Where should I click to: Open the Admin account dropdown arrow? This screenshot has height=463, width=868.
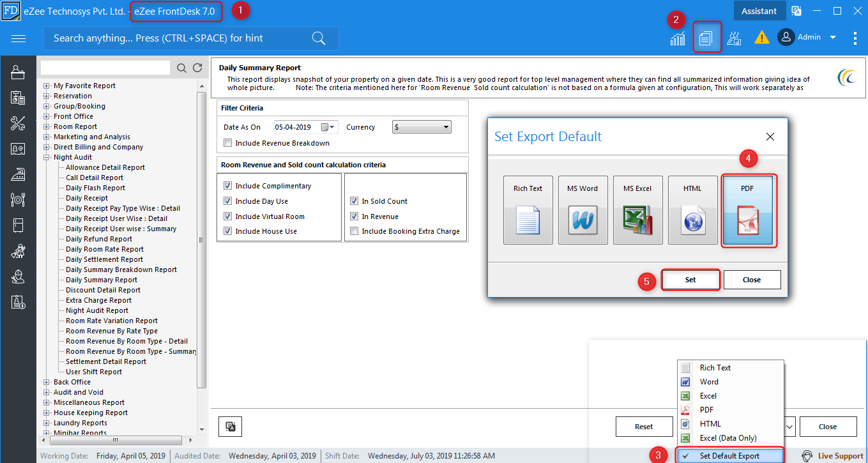coord(833,38)
